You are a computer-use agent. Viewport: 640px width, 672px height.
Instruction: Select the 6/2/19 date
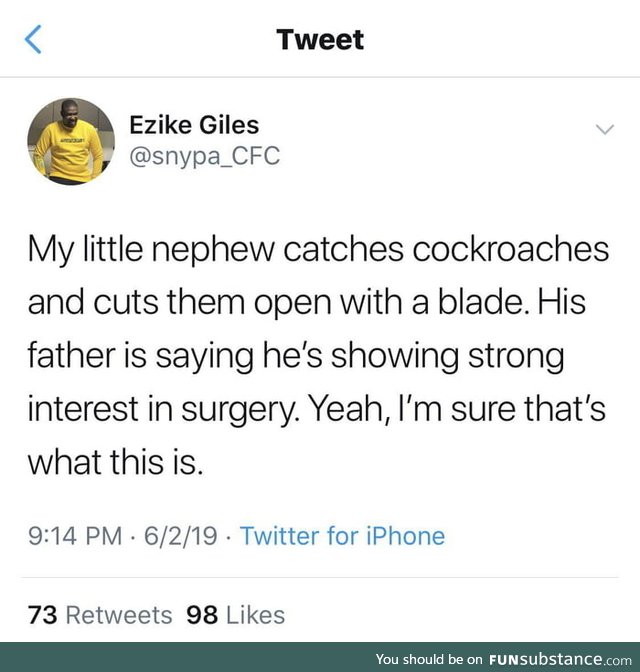[x=180, y=536]
